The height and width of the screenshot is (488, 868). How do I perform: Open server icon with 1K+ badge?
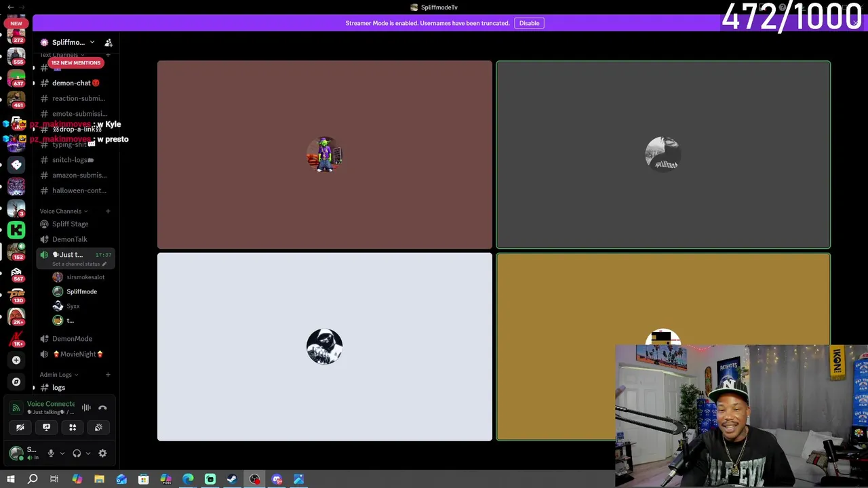click(x=16, y=338)
